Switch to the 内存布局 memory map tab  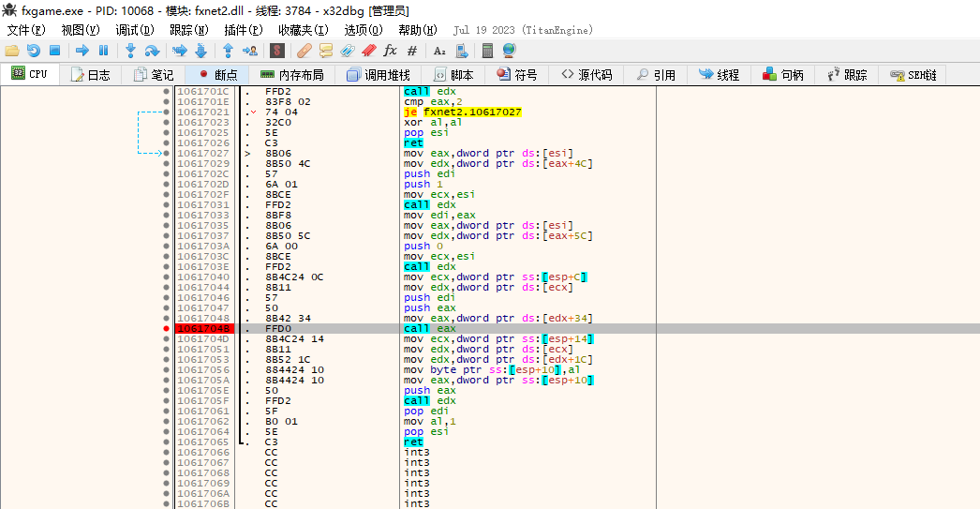(x=292, y=74)
